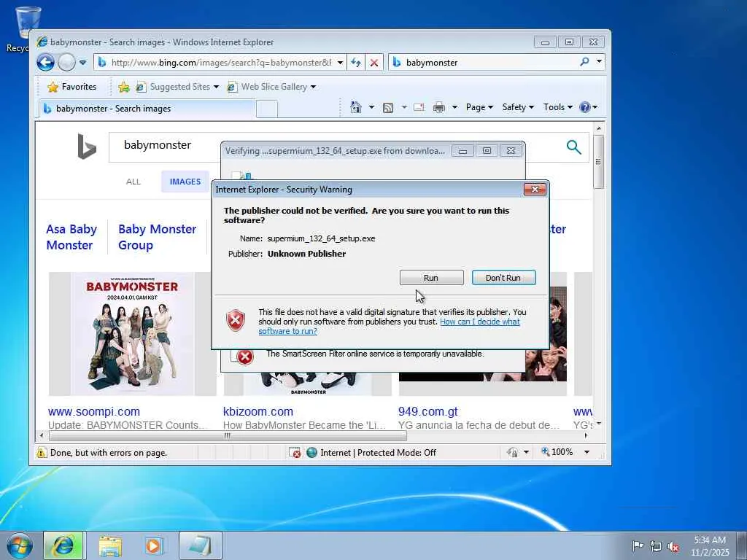Image resolution: width=747 pixels, height=560 pixels.
Task: Click Don't Run in the Security Warning
Action: (x=503, y=278)
